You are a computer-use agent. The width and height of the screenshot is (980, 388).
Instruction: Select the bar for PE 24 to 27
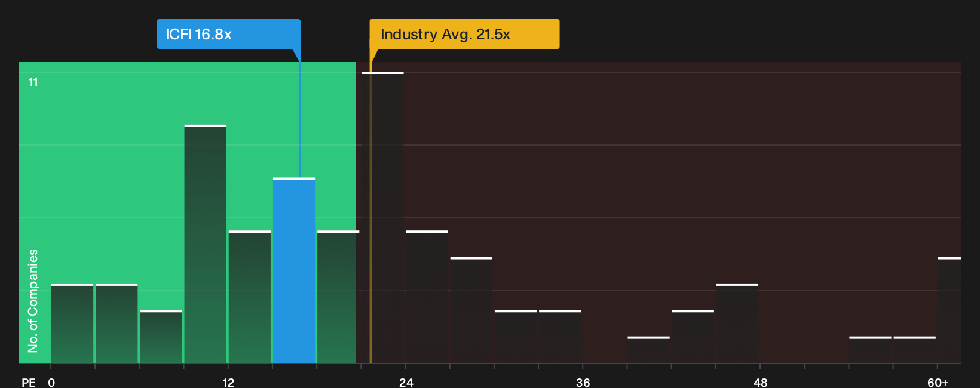(427, 297)
